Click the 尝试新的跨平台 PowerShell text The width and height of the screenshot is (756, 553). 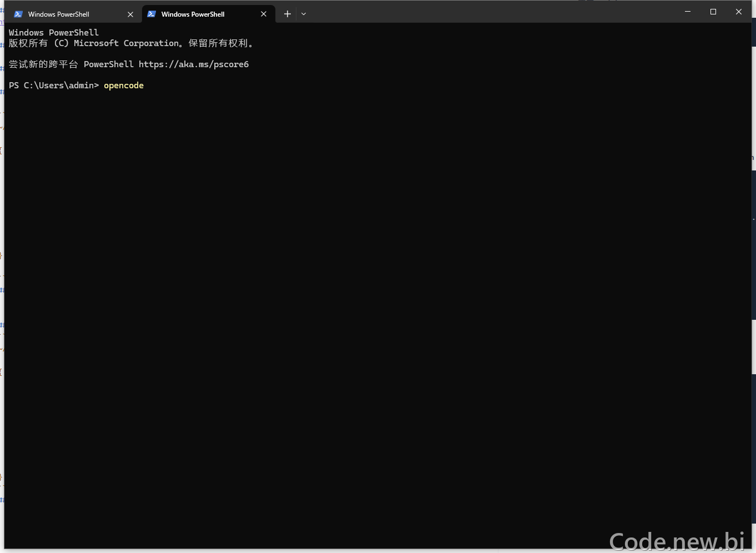pos(71,64)
